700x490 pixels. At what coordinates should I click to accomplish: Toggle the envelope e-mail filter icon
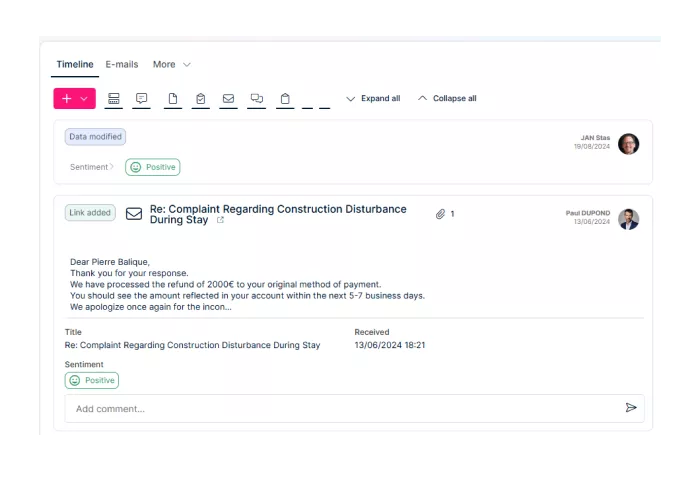click(229, 98)
